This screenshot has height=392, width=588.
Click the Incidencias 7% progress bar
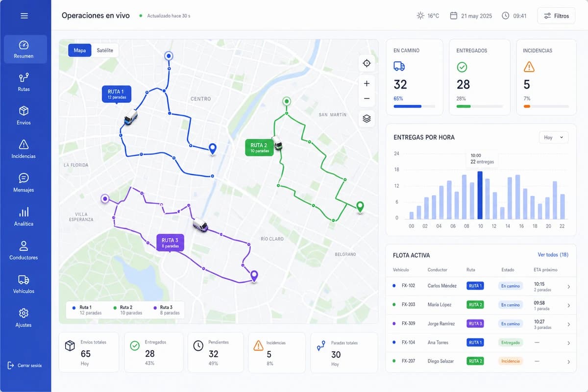(x=546, y=106)
